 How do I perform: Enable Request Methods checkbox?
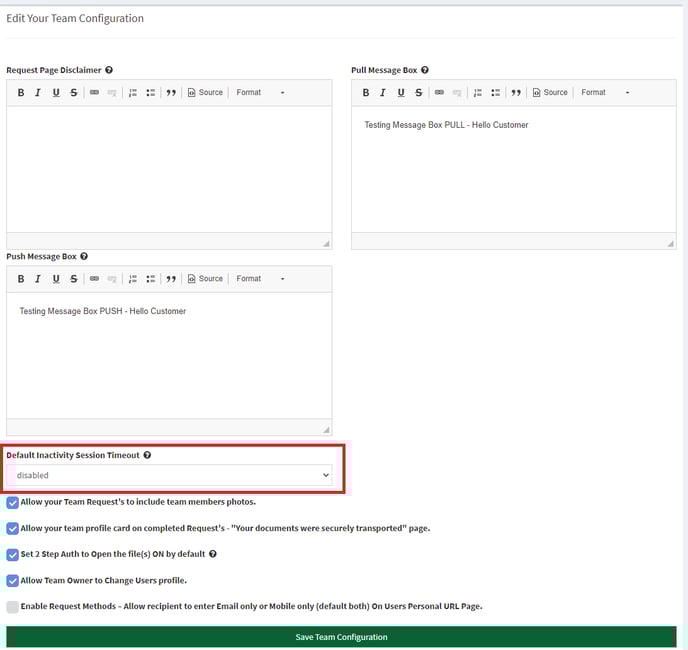click(12, 606)
